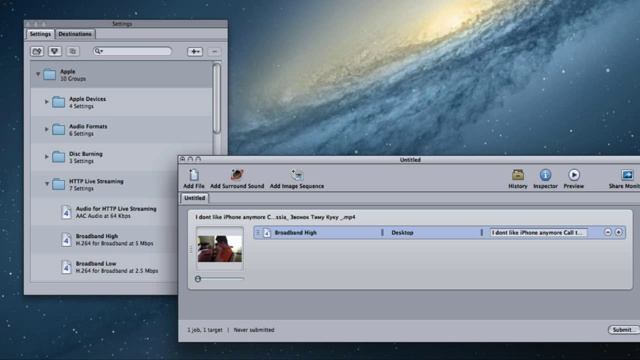Screen dimensions: 640x360
Task: Click '1 job, 1 target' status text
Action: (205, 330)
